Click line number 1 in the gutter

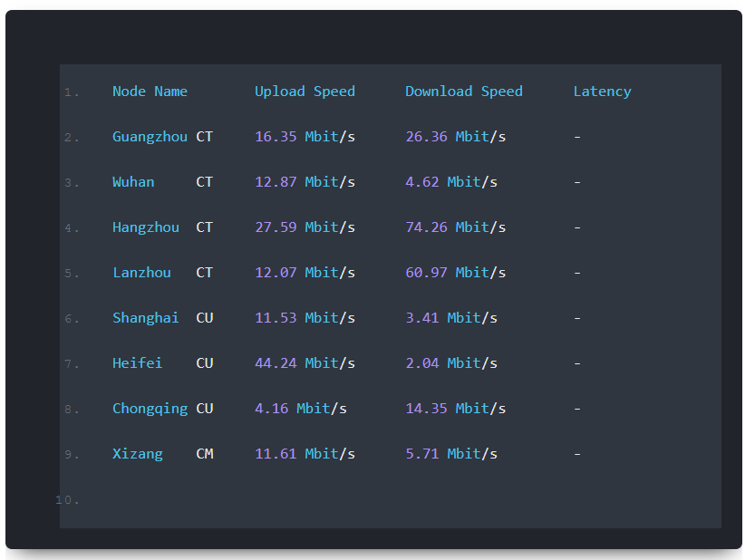coord(72,92)
